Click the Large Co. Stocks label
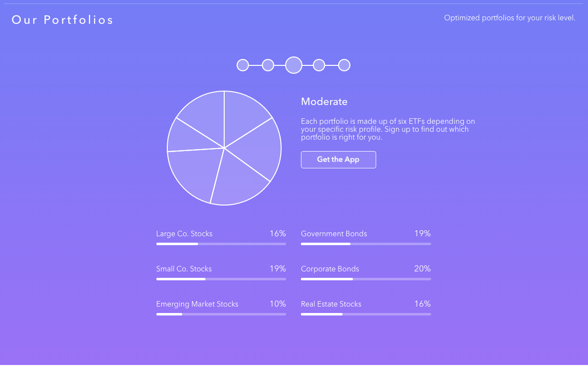The height and width of the screenshot is (366, 588). click(x=184, y=233)
